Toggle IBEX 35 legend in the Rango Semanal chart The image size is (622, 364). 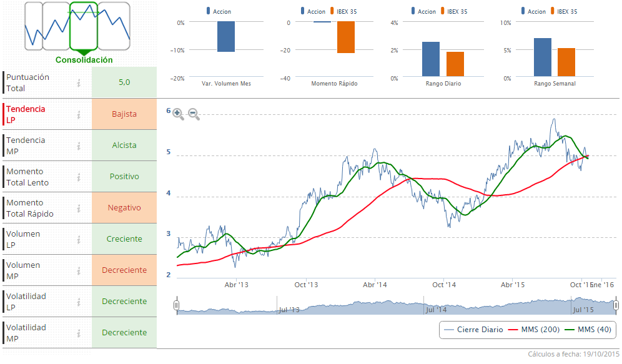[x=566, y=11]
